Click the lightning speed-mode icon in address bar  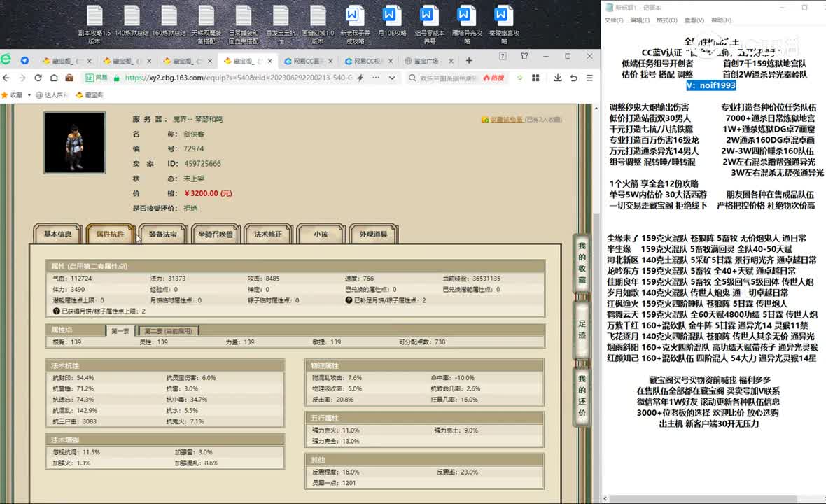pyautogui.click(x=360, y=78)
